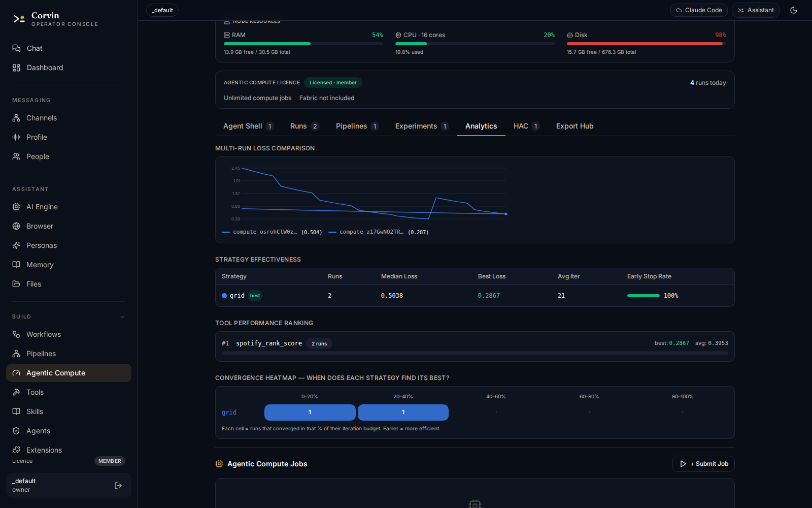812x508 pixels.
Task: Open the People sidebar icon
Action: tap(16, 156)
